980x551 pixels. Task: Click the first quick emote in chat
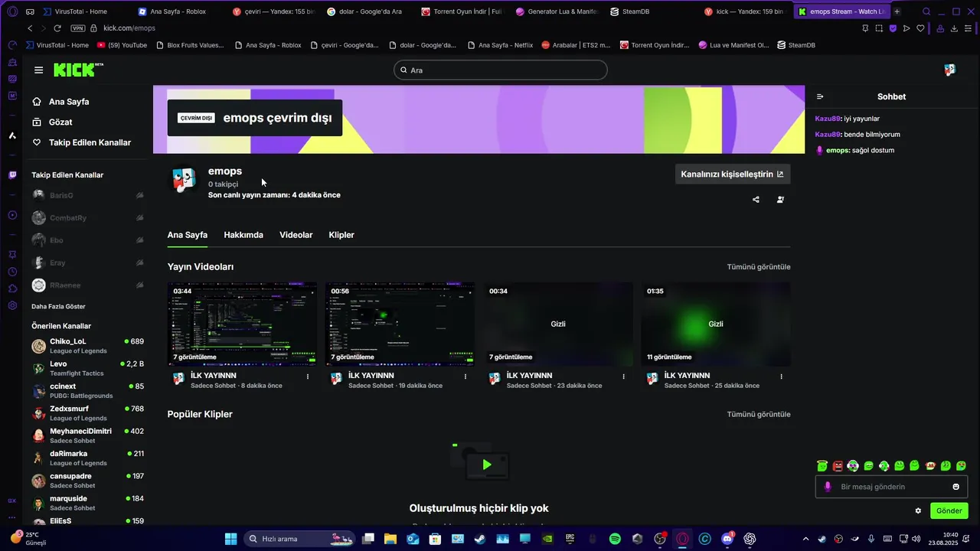click(x=822, y=465)
